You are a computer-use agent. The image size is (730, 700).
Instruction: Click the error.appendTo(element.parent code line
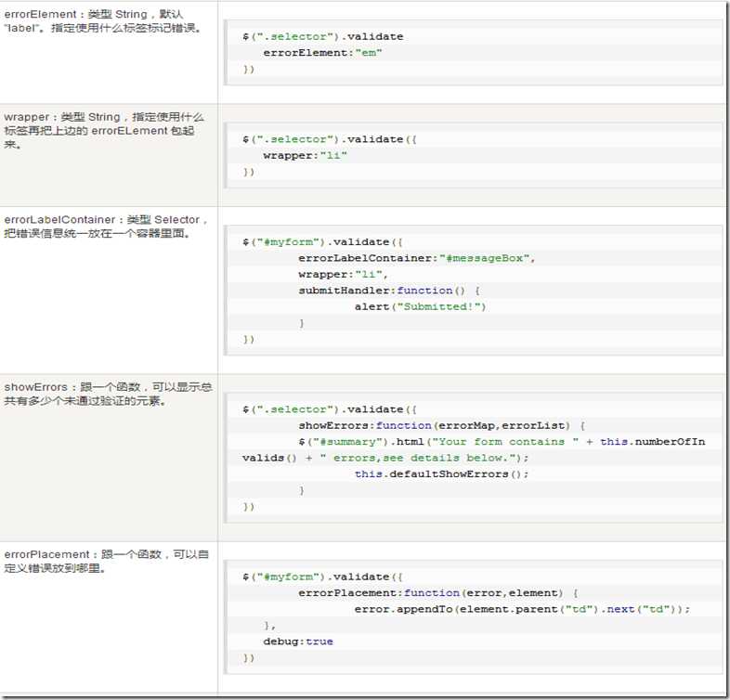(x=522, y=609)
